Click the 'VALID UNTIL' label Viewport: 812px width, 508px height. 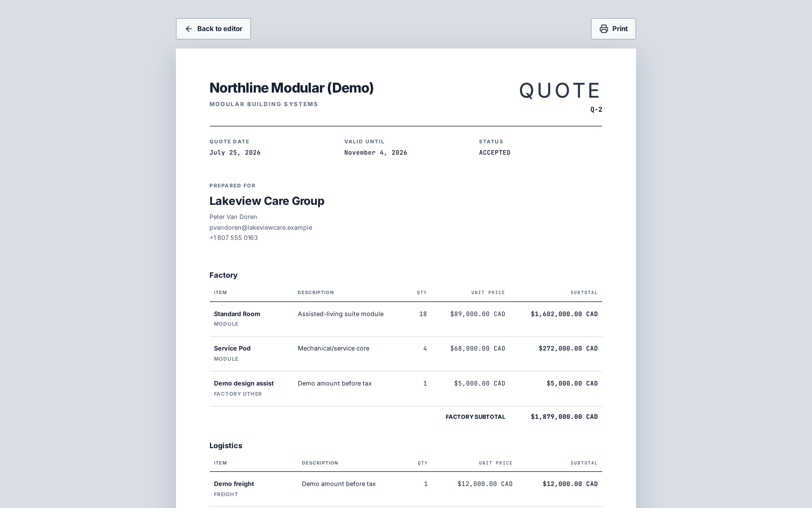364,142
